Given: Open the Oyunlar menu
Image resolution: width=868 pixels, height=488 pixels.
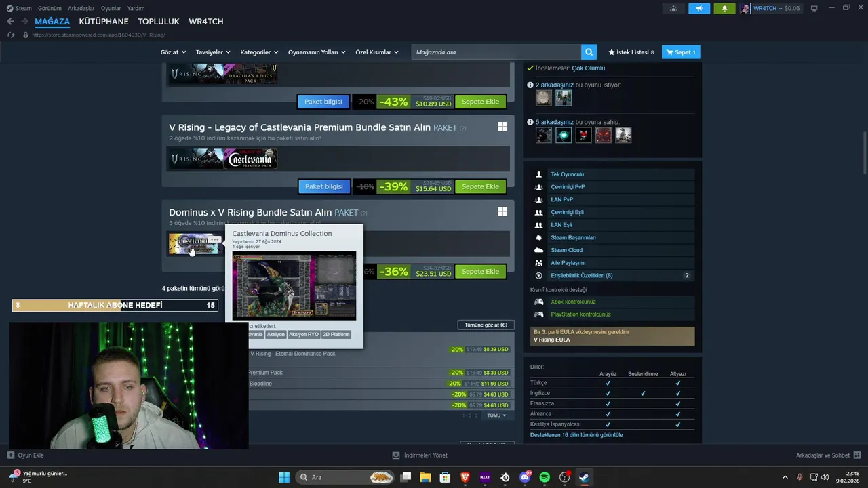Looking at the screenshot, I should [111, 8].
